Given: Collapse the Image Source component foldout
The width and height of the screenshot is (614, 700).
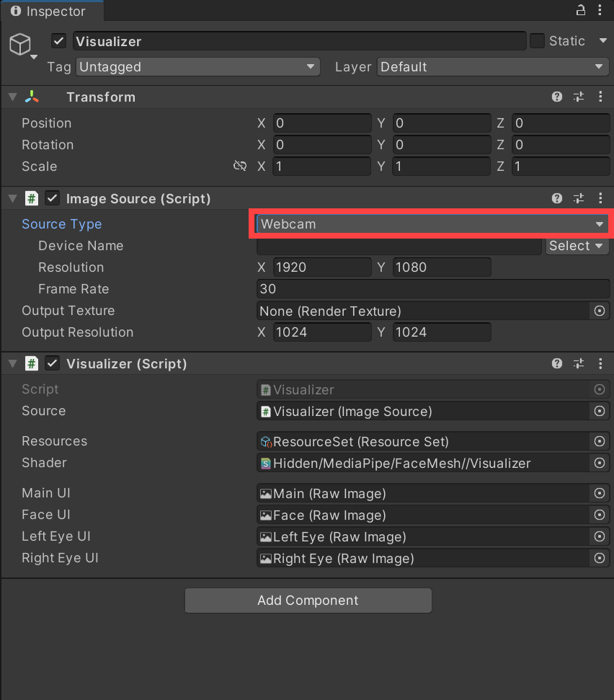Looking at the screenshot, I should click(12, 198).
